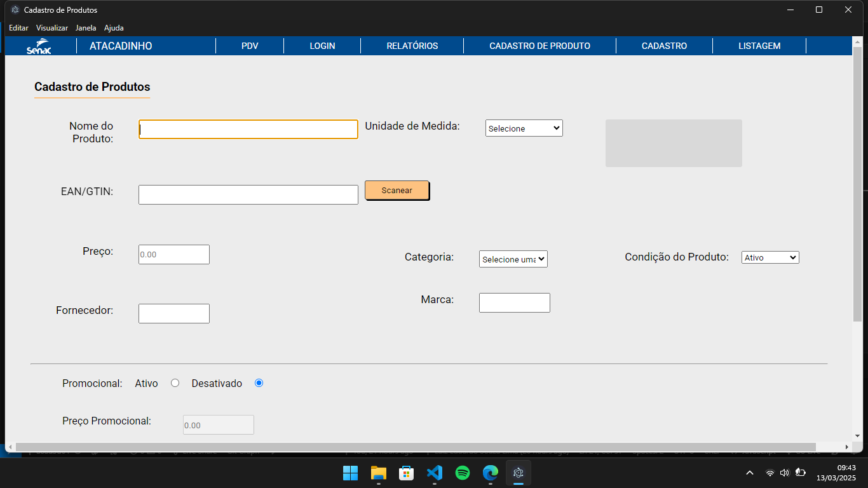The width and height of the screenshot is (868, 488).
Task: Select the Ativo promotional radio button
Action: coord(175,383)
